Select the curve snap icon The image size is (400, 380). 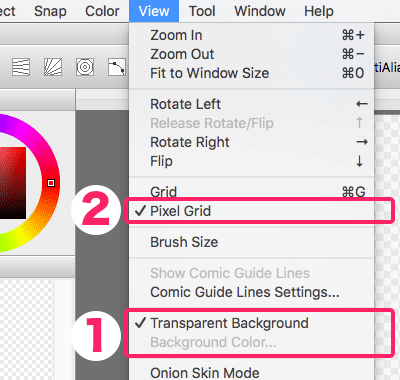point(117,67)
